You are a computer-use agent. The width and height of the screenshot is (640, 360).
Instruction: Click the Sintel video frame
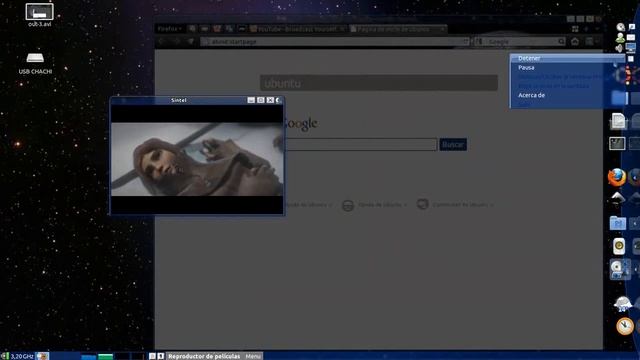coord(197,159)
